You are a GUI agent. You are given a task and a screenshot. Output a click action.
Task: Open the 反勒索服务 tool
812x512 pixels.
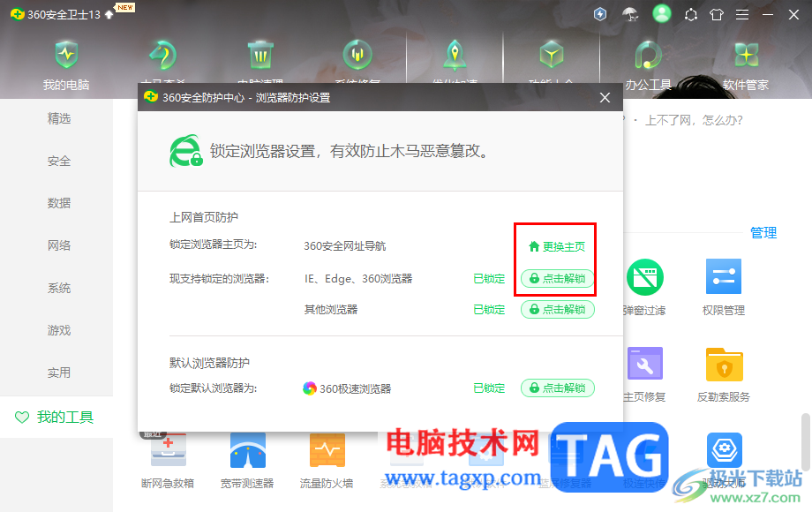point(724,373)
